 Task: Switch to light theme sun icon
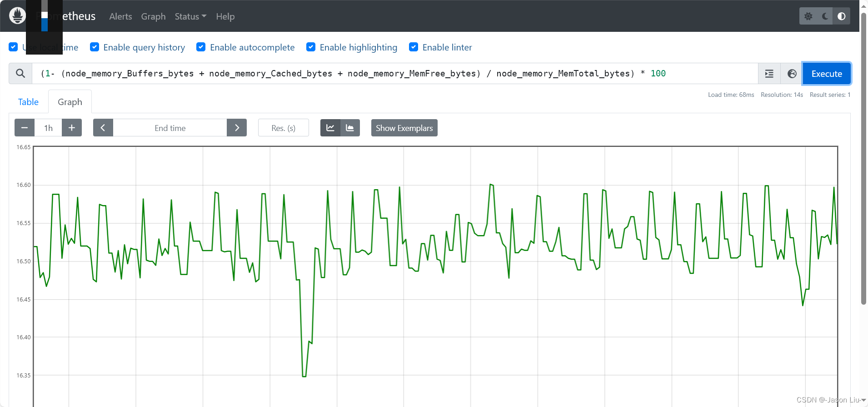click(x=808, y=16)
